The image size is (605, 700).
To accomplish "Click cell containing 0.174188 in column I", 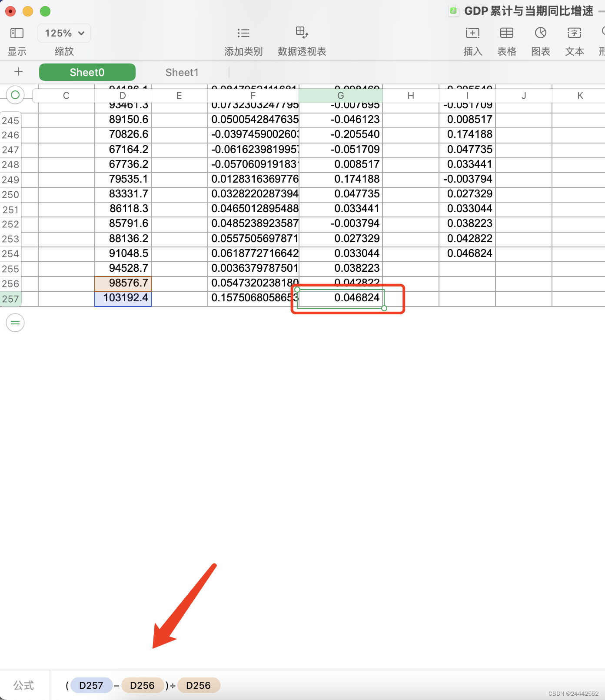I will 467,135.
